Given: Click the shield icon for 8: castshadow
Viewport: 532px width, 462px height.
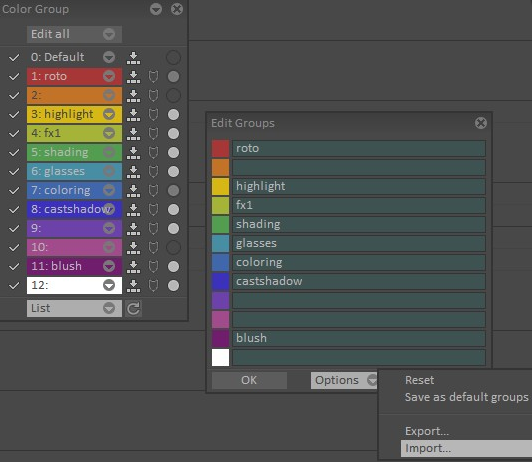Looking at the screenshot, I should pyautogui.click(x=153, y=210).
